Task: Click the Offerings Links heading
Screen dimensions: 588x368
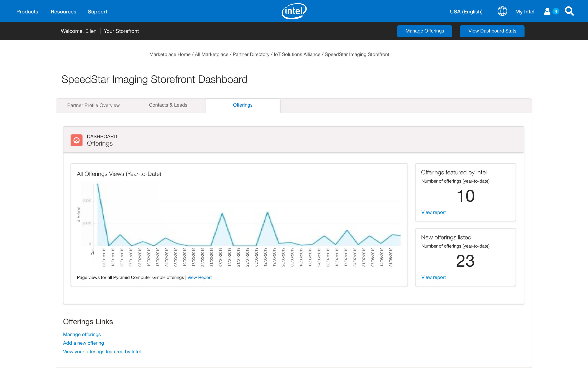Action: (x=88, y=322)
